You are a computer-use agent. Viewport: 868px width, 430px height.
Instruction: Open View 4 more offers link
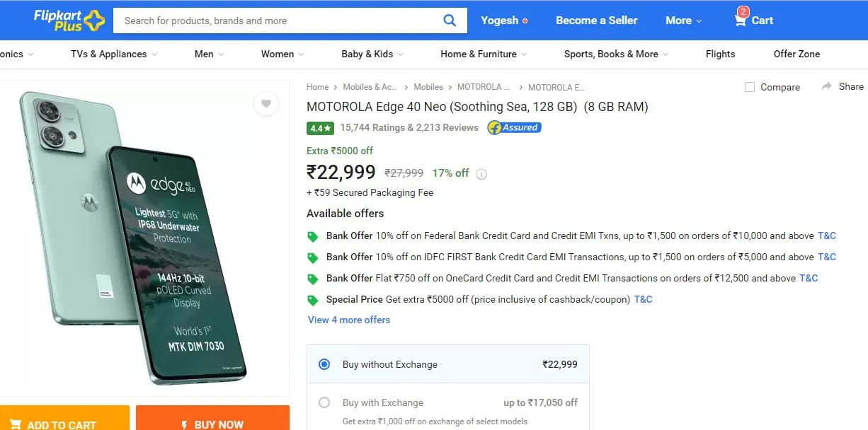[349, 320]
